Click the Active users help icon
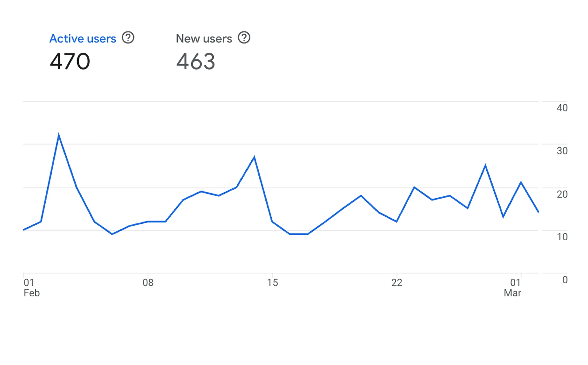The image size is (588, 365). point(128,38)
